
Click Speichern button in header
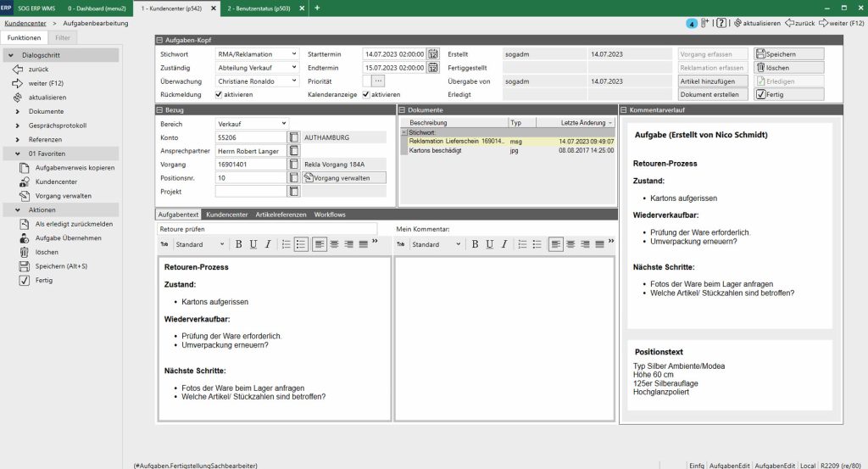click(789, 54)
